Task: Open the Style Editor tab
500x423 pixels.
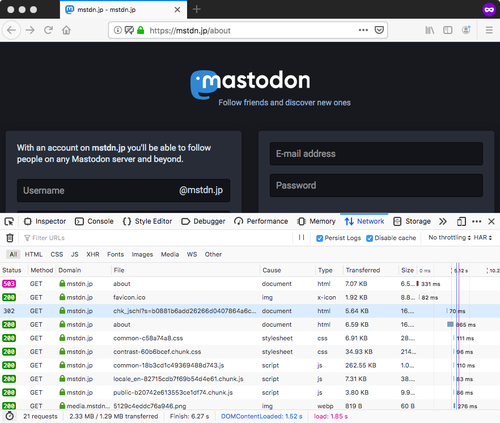Action: coord(147,221)
